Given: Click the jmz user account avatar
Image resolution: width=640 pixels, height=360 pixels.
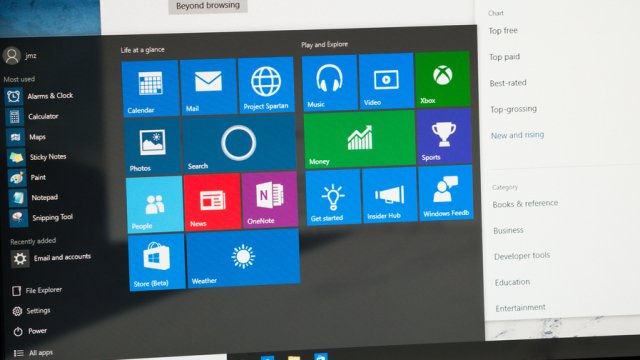Looking at the screenshot, I should click(x=11, y=56).
